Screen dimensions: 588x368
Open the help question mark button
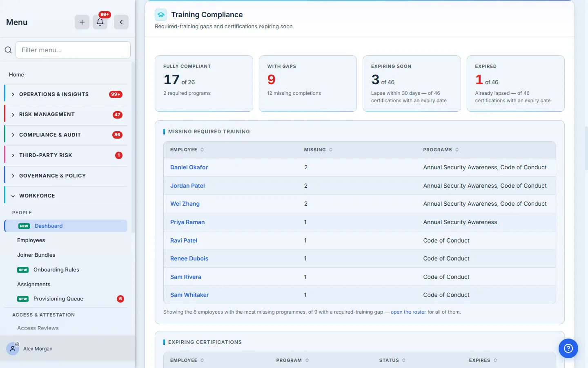(568, 348)
